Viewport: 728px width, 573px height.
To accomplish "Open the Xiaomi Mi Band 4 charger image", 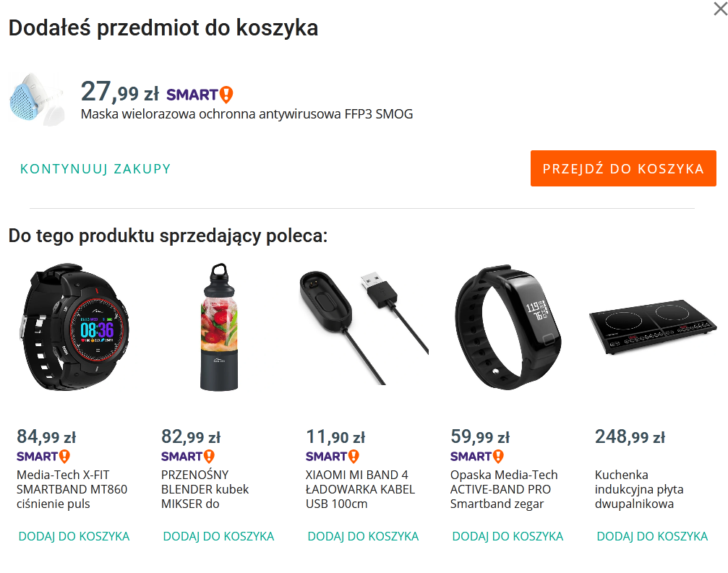I will tap(364, 327).
